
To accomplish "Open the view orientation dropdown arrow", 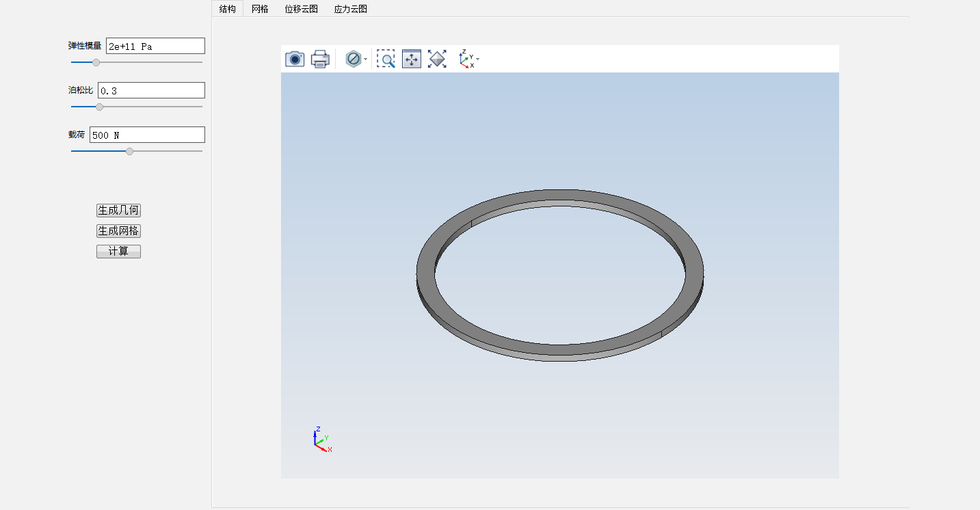I will (477, 59).
